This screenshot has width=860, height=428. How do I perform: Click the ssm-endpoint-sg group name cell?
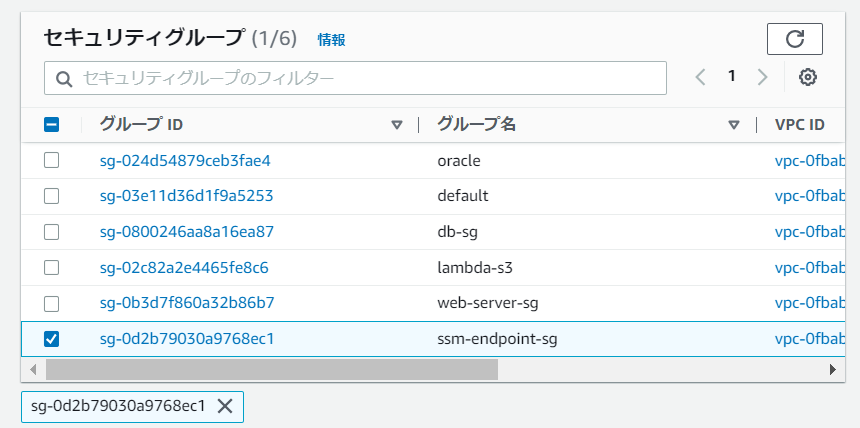(497, 339)
